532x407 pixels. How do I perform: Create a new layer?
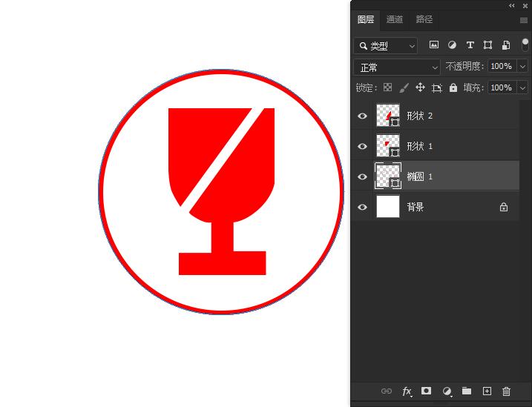click(487, 391)
